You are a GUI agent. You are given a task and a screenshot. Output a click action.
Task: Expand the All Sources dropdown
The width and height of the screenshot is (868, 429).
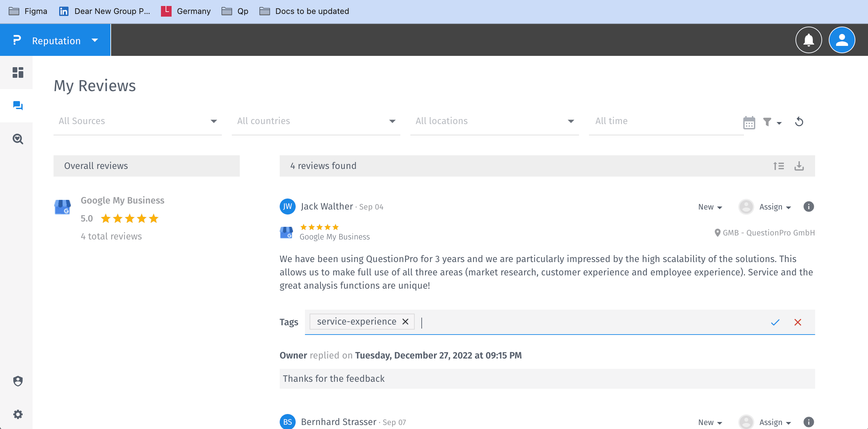click(137, 121)
